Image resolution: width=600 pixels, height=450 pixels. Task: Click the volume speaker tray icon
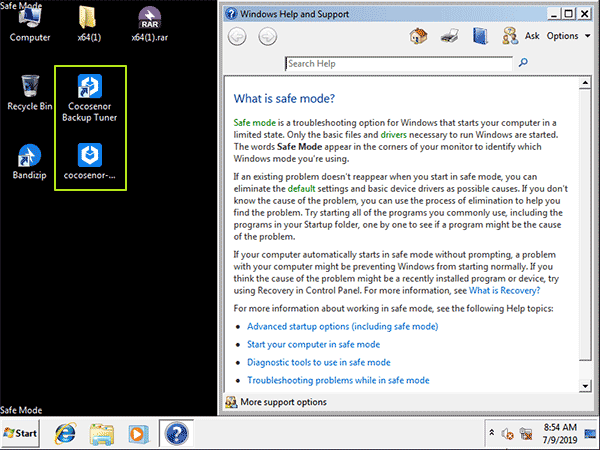(x=507, y=434)
